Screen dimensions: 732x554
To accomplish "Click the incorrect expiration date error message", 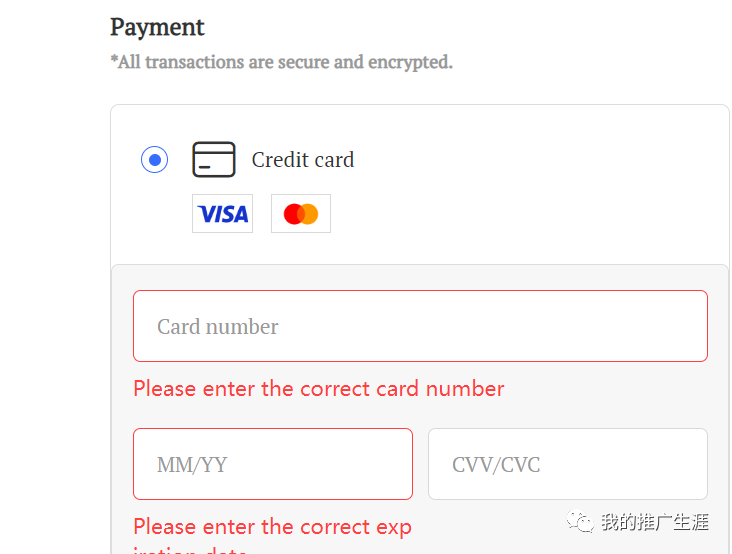I will tap(272, 527).
